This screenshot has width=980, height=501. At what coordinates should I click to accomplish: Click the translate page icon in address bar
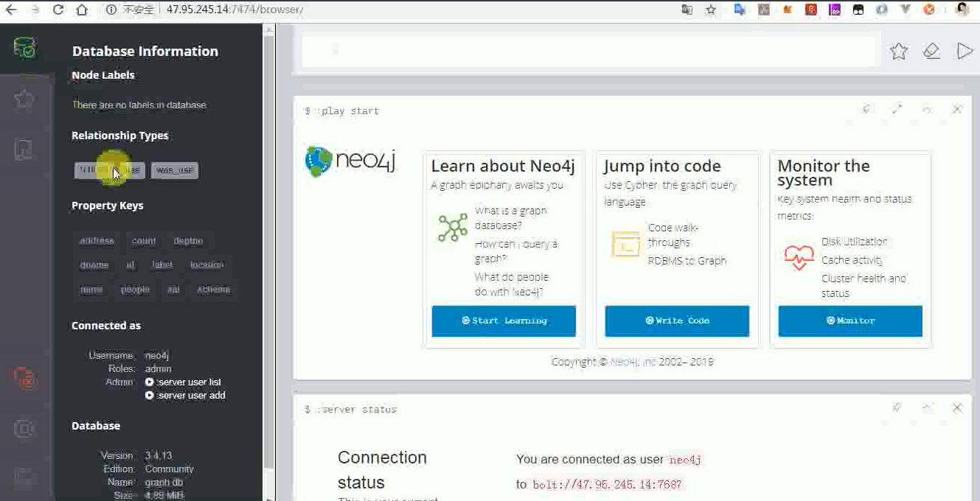coord(687,10)
